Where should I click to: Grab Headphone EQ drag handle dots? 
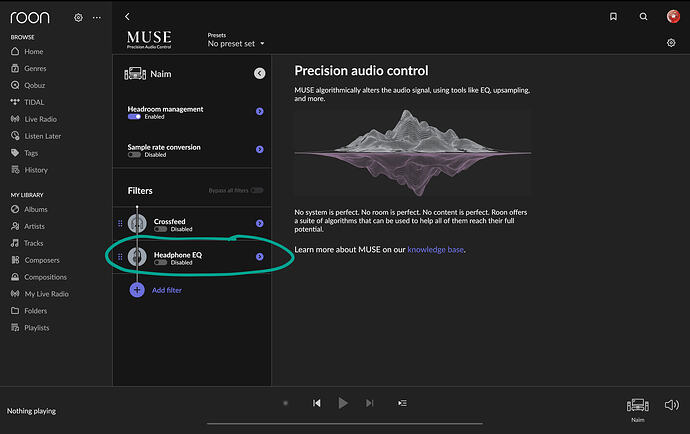[x=120, y=257]
